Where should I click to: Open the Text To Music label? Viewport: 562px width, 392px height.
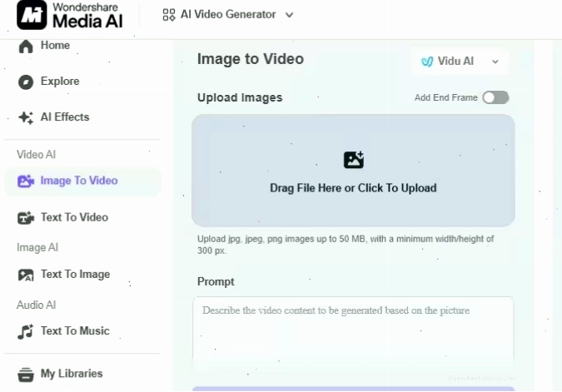(75, 330)
